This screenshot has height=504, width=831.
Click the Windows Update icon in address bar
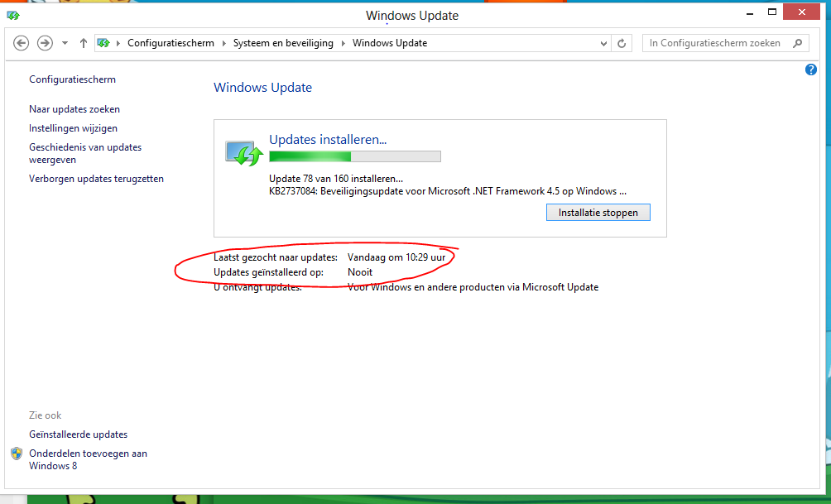pyautogui.click(x=104, y=43)
